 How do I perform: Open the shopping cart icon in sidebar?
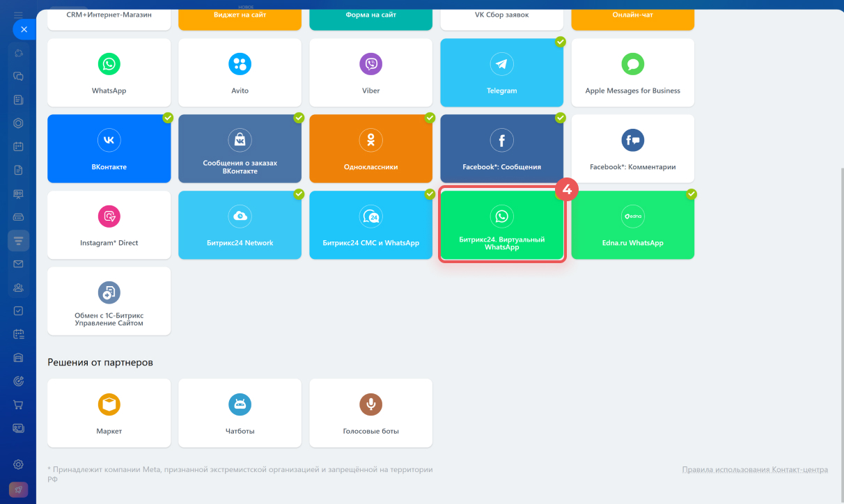(19, 404)
